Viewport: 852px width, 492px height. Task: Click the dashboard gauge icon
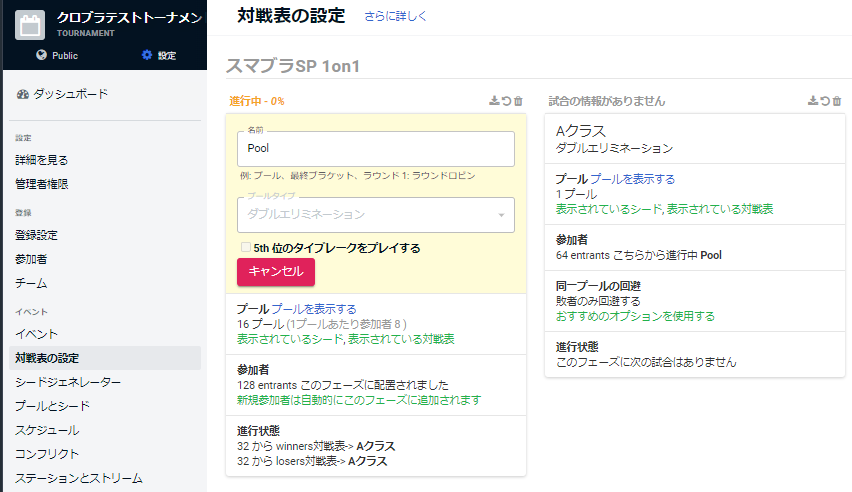pos(22,94)
